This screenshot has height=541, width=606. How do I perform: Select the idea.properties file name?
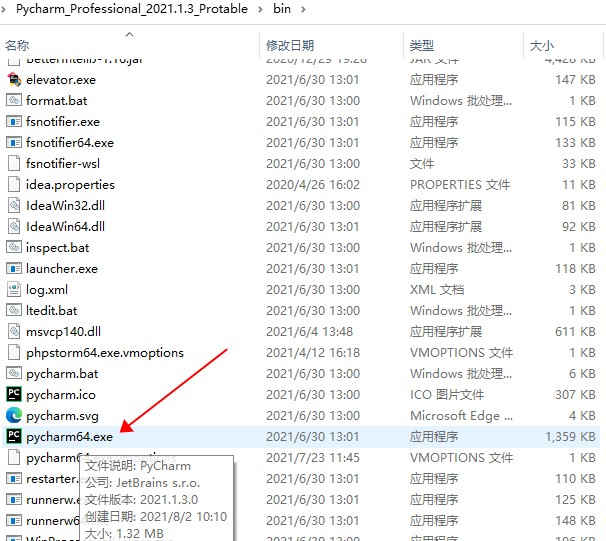click(70, 185)
